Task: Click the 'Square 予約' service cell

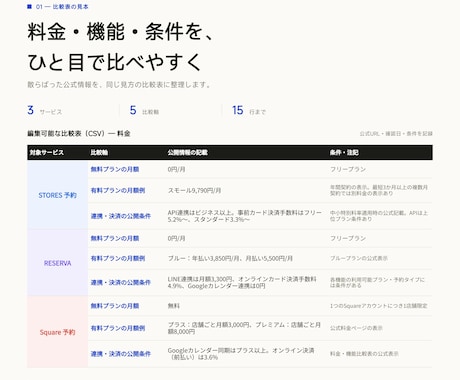Action: 57,332
